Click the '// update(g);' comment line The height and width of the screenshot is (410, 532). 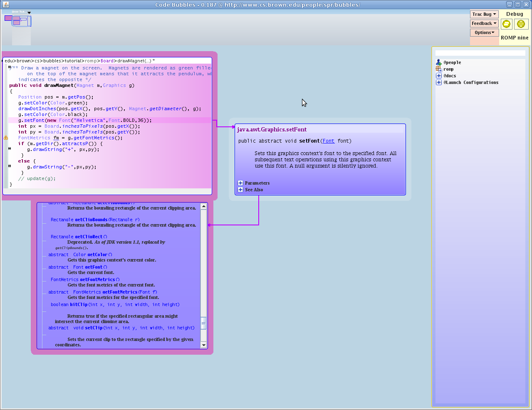pos(37,178)
